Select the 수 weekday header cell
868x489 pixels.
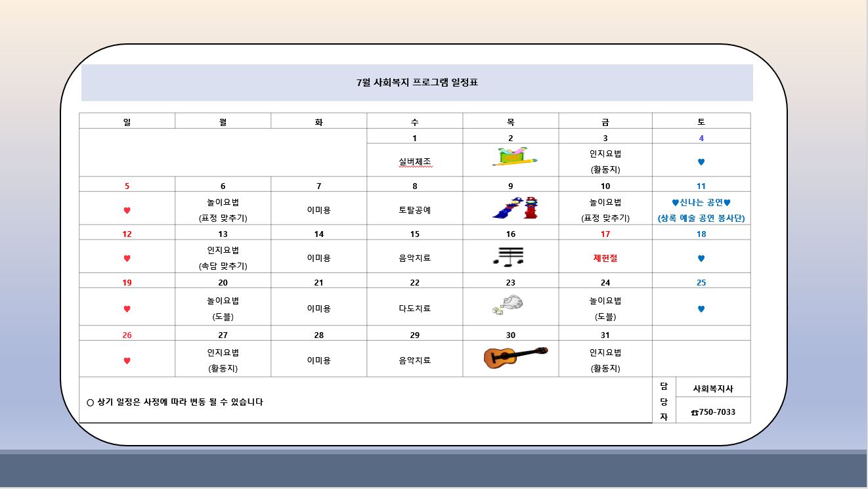click(415, 121)
